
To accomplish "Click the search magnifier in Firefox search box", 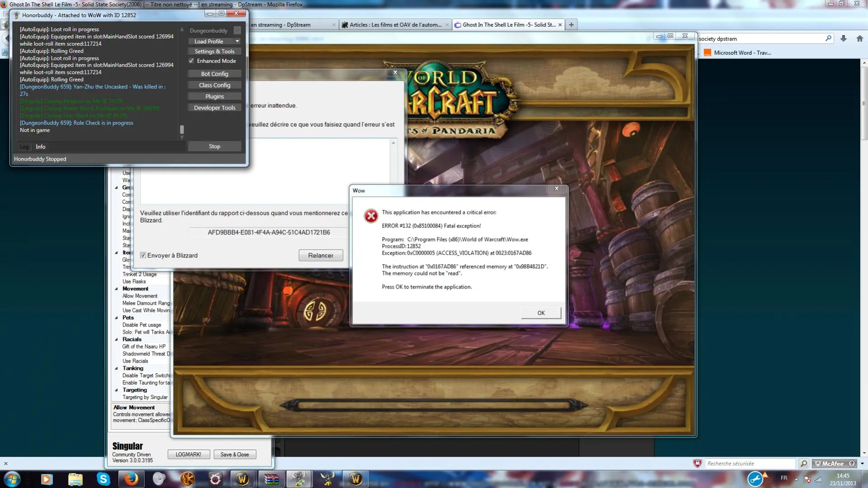I will click(x=828, y=39).
